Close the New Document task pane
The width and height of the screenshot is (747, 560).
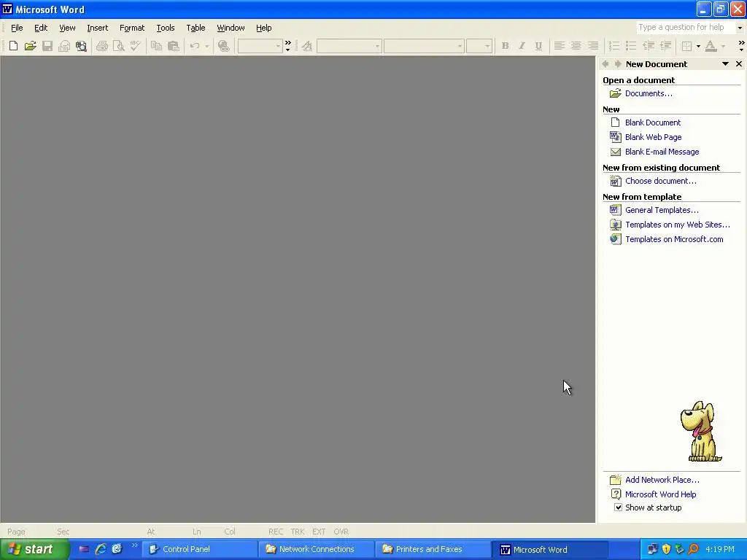[739, 64]
